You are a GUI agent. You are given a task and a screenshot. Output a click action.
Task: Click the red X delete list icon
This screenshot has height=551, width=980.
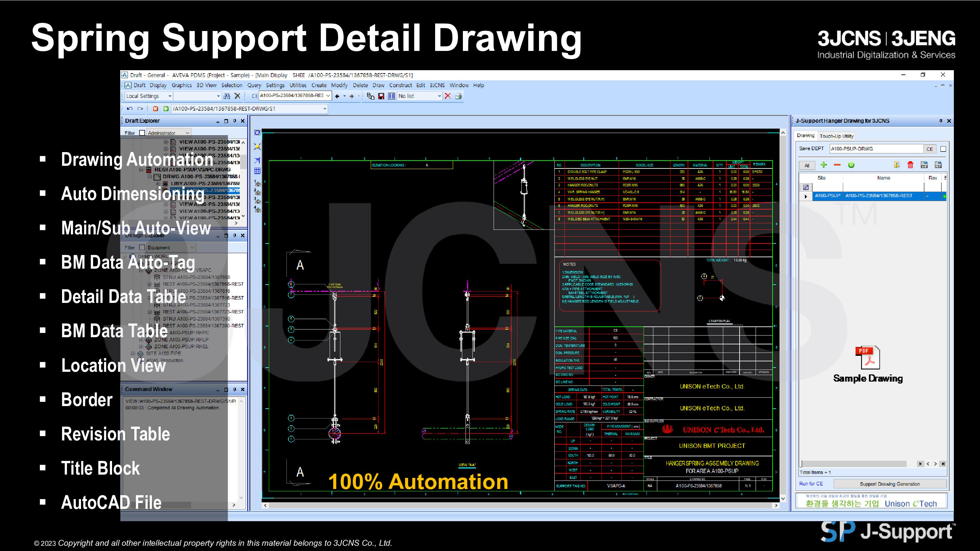click(448, 96)
